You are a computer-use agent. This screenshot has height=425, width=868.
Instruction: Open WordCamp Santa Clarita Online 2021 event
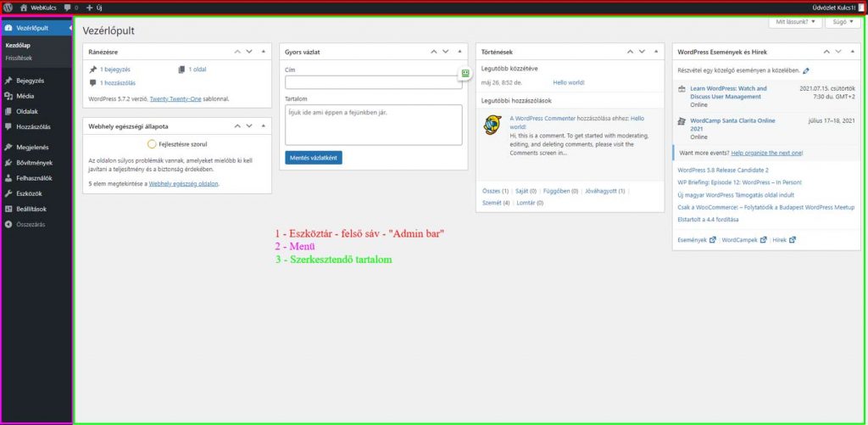pos(732,125)
